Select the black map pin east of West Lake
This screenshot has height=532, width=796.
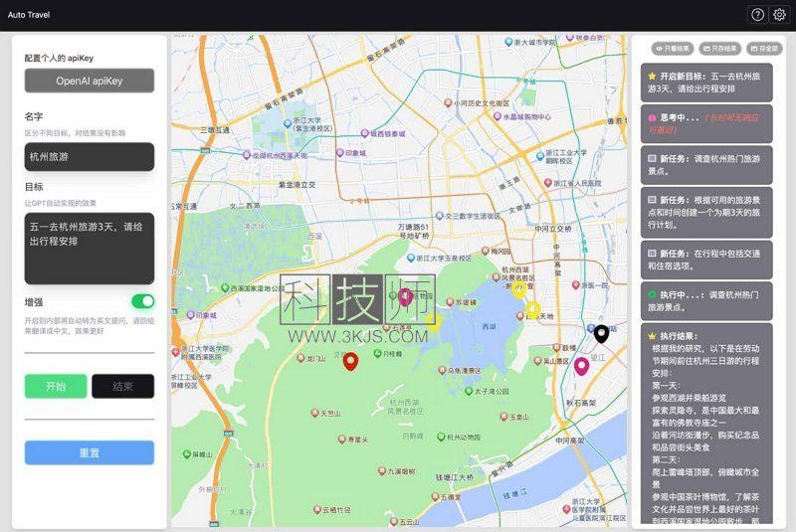601,333
